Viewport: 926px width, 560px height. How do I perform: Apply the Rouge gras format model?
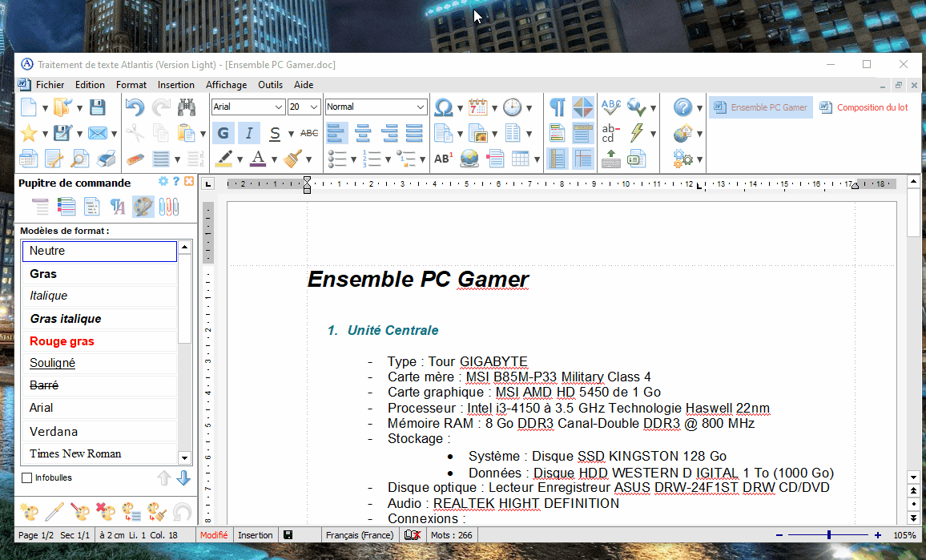(99, 341)
